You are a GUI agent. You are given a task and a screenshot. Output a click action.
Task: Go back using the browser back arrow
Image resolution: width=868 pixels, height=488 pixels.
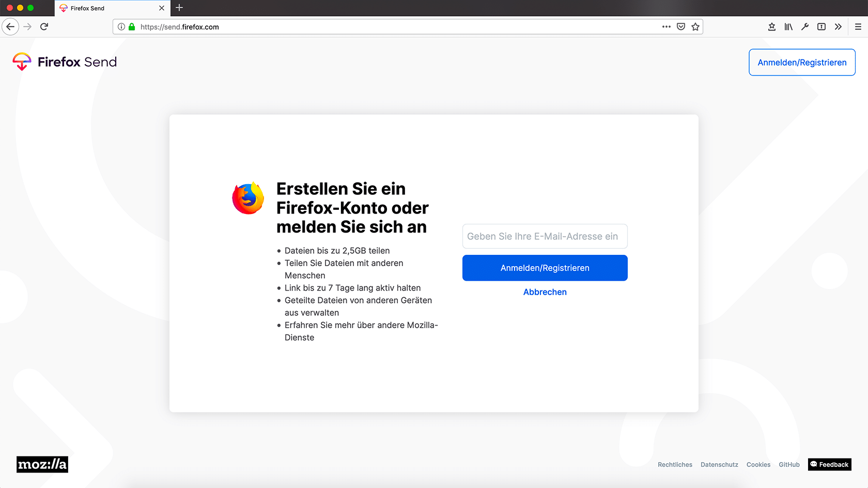pyautogui.click(x=10, y=27)
